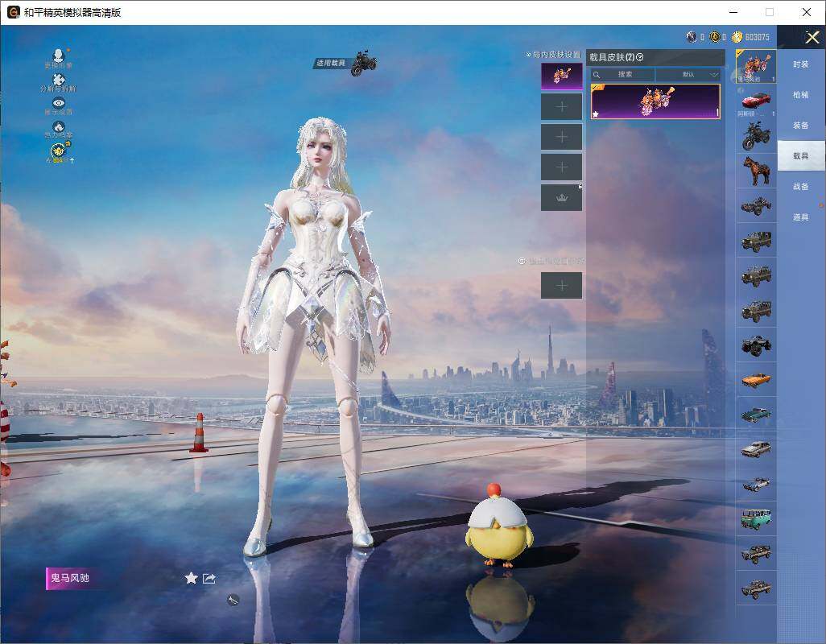Open the 热力档案 flame icon
The image size is (826, 644).
[x=59, y=126]
